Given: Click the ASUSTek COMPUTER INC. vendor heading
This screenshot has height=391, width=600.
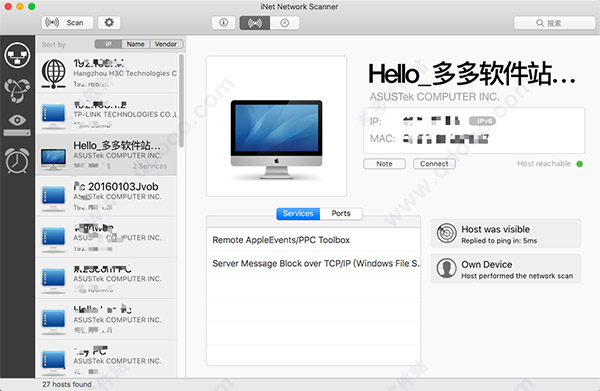Looking at the screenshot, I should pos(434,97).
